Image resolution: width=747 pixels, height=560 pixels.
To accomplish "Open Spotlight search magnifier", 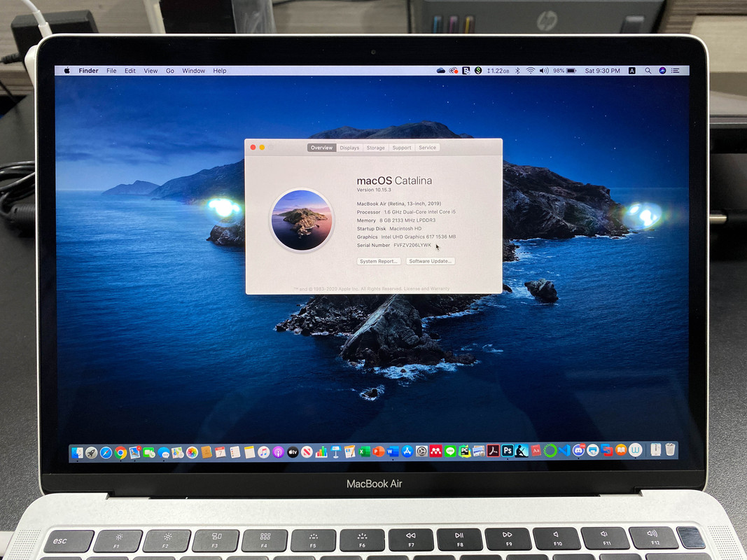I will point(648,71).
